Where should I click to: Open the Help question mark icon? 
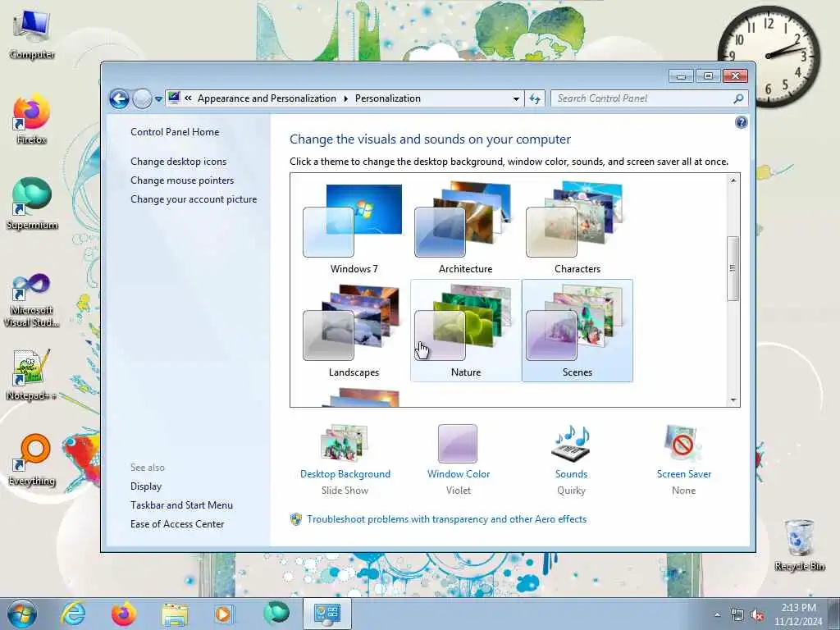coord(741,123)
